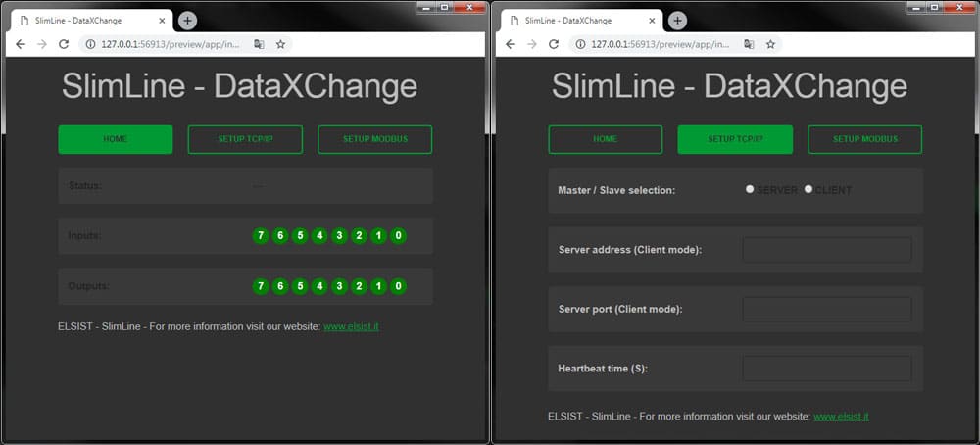Viewport: 980px width, 445px height.
Task: Toggle Outputs bit 1
Action: 378,286
